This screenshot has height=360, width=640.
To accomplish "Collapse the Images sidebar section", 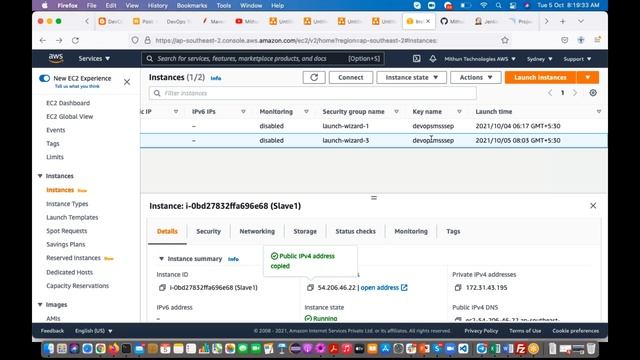I will click(x=40, y=305).
